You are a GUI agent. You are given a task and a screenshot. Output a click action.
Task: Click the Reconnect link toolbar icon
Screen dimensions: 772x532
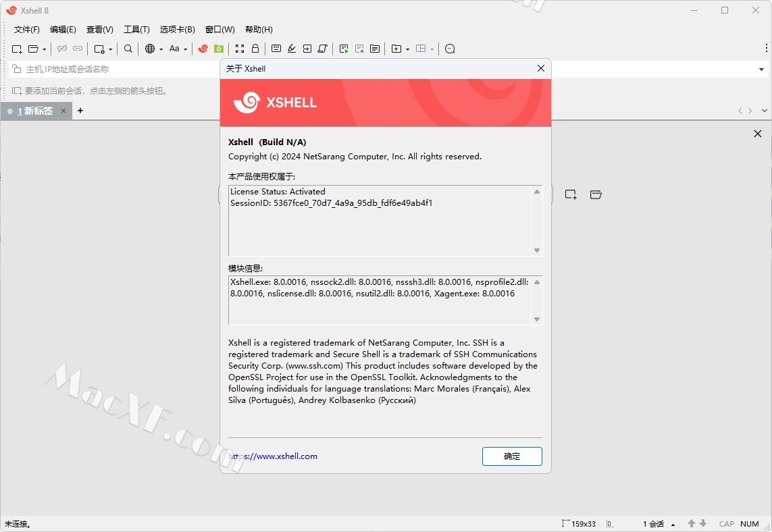pos(78,49)
